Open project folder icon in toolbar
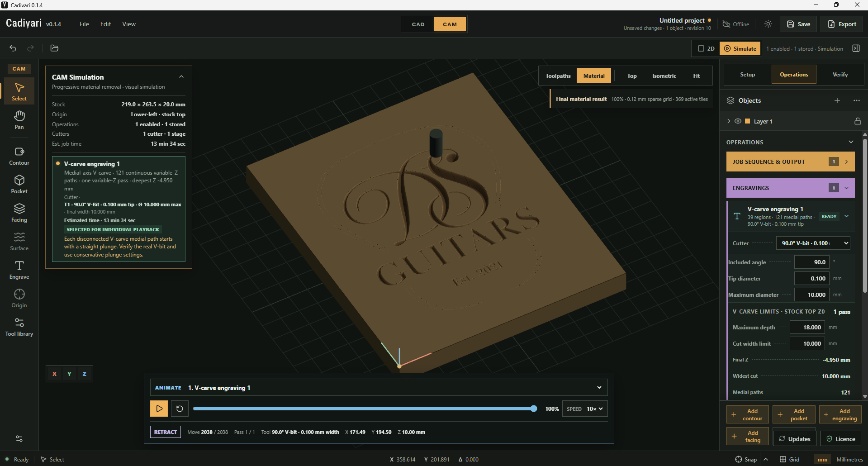Image resolution: width=868 pixels, height=466 pixels. click(54, 48)
